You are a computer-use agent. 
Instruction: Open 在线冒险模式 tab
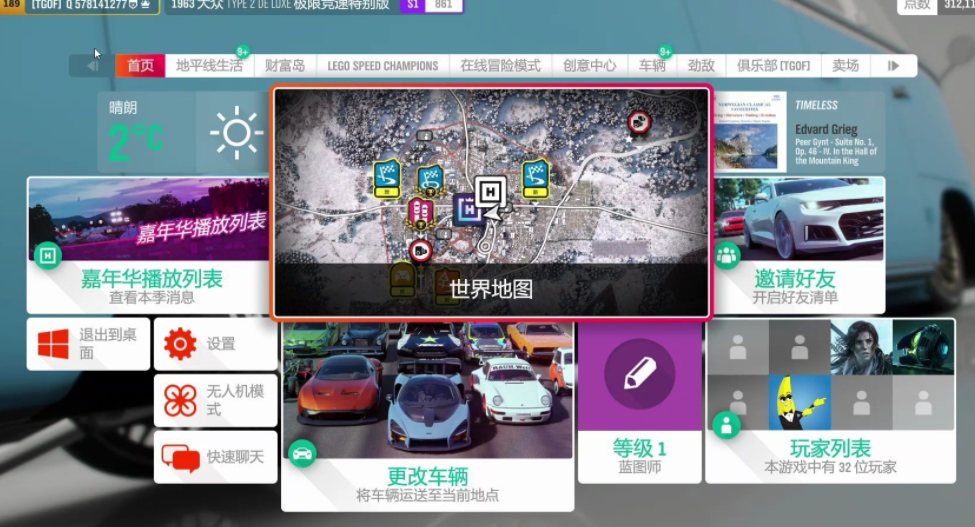click(501, 66)
